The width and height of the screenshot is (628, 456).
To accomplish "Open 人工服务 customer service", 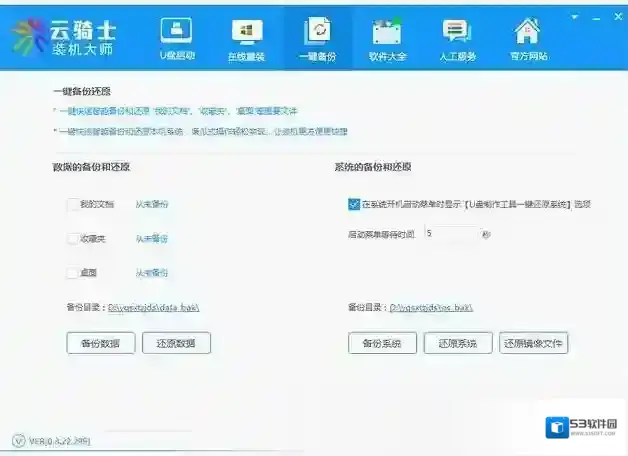I will point(457,38).
